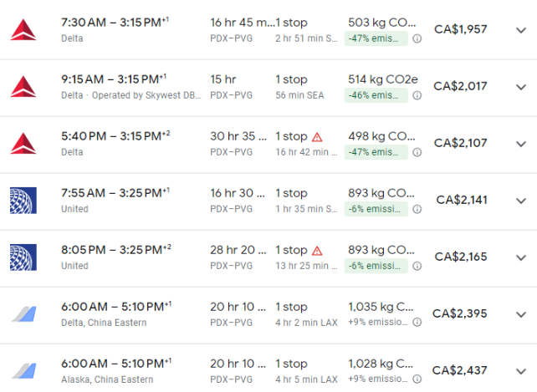The image size is (537, 392).
Task: Open emissions info icon for 1,035 kg flight
Action: click(x=417, y=322)
